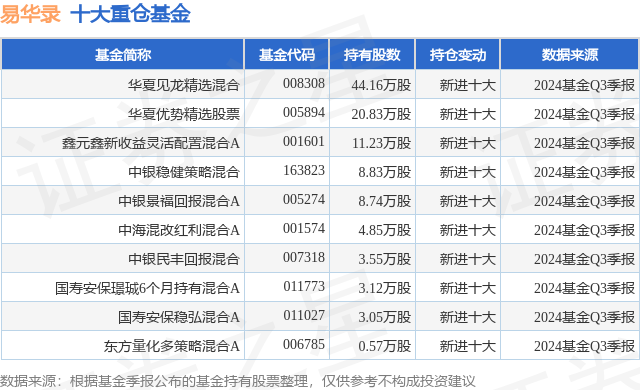The width and height of the screenshot is (640, 390).
Task: Click the 基金代码 column header
Action: point(287,54)
